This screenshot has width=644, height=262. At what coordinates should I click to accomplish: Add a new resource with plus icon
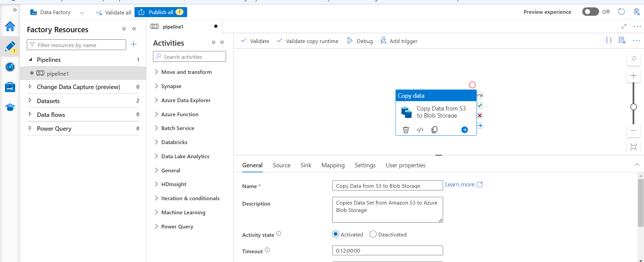[x=133, y=44]
